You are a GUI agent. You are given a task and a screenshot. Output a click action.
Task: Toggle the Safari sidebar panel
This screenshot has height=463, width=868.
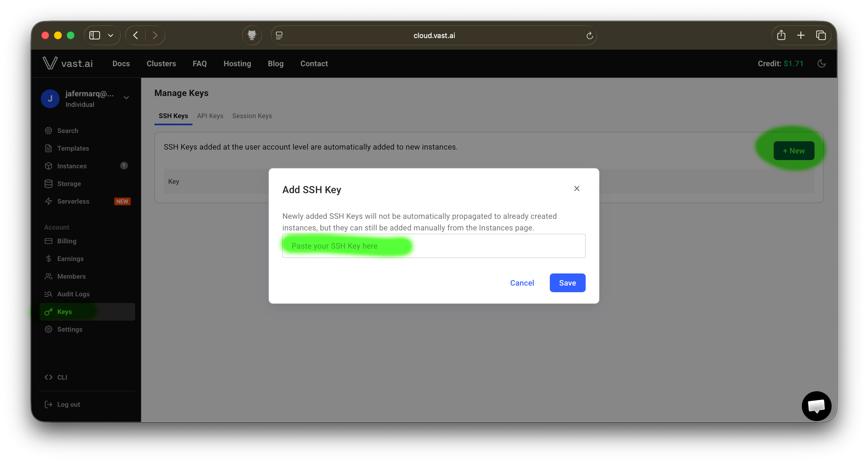pos(95,35)
